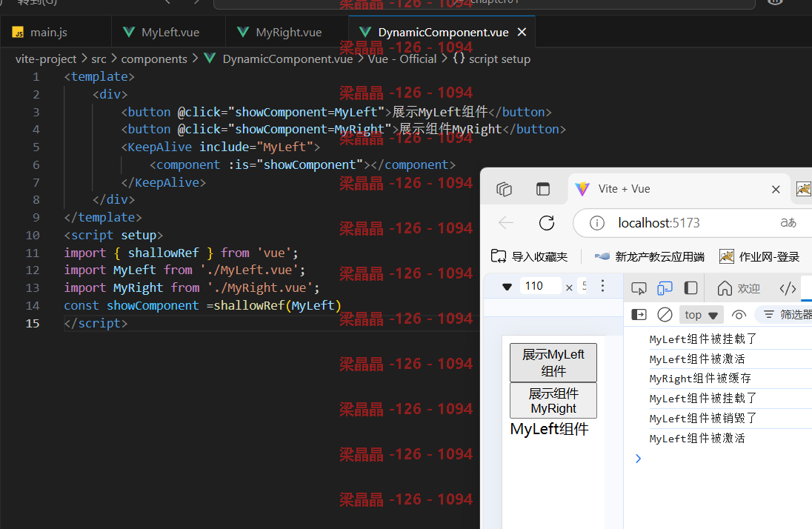812x529 pixels.
Task: Toggle device emulation in DevTools
Action: [665, 288]
